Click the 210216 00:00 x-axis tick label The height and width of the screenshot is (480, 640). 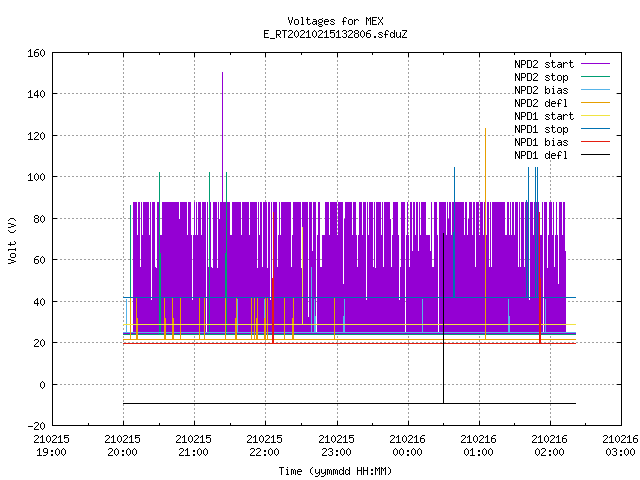407,446
